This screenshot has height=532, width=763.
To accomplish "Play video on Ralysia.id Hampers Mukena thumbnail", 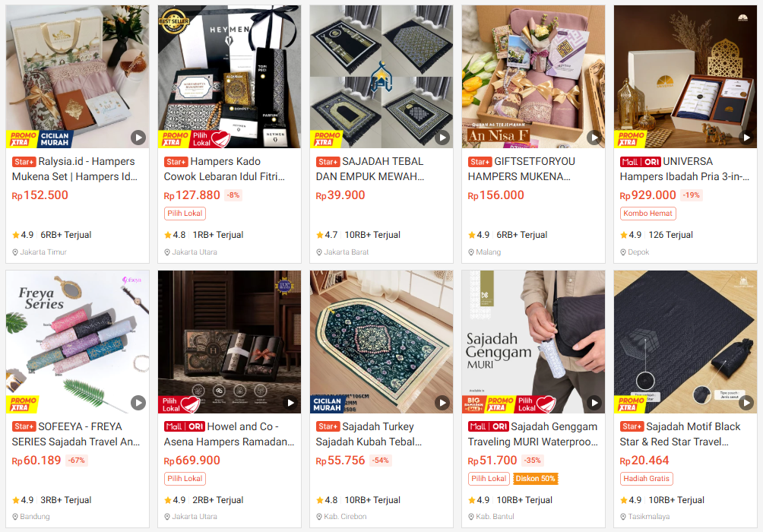I will (138, 138).
